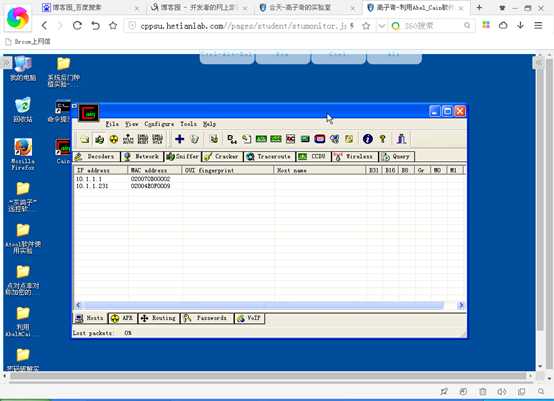Open the browser download arrow icon
This screenshot has height=401, width=554.
tap(520, 25)
